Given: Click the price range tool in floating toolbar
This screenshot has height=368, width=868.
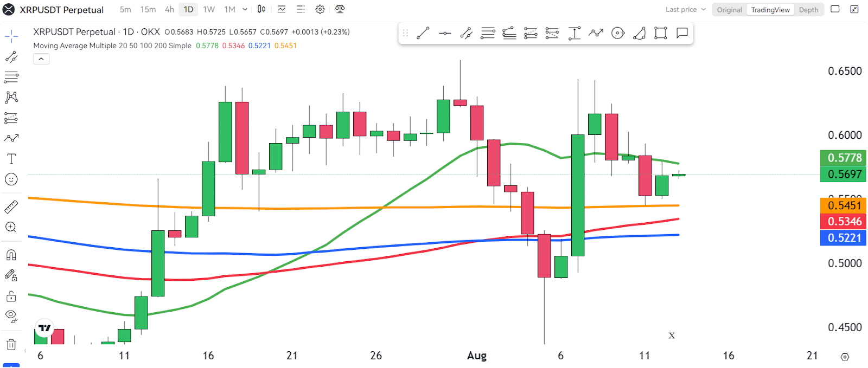Looking at the screenshot, I should (574, 33).
